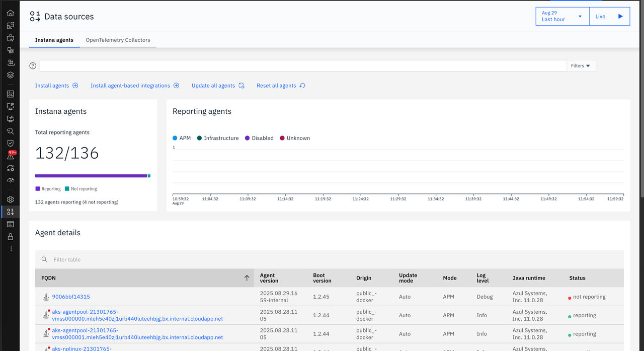Click the Live play button
The image size is (644, 351).
coord(609,16)
